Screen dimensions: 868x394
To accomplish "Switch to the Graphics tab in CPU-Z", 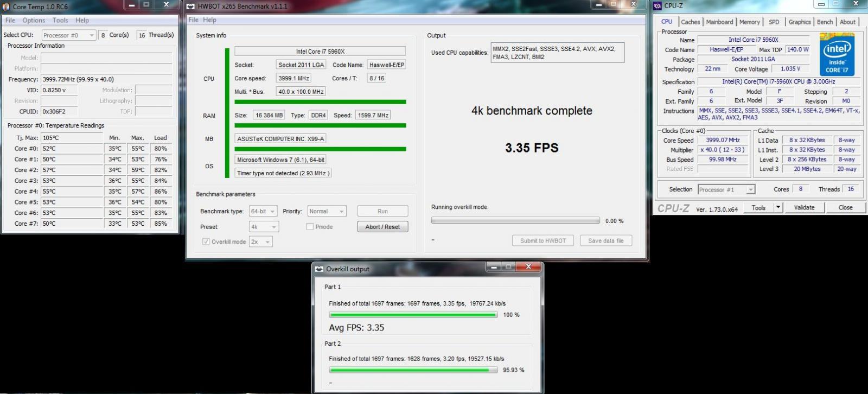I will [x=800, y=22].
